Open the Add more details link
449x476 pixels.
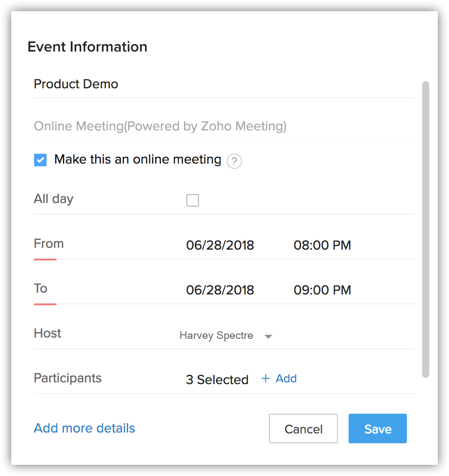84,428
